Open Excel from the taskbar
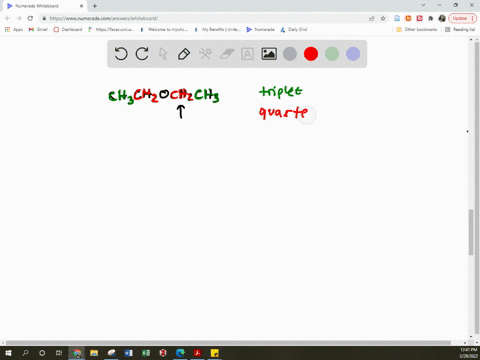The width and height of the screenshot is (480, 360). 146,353
